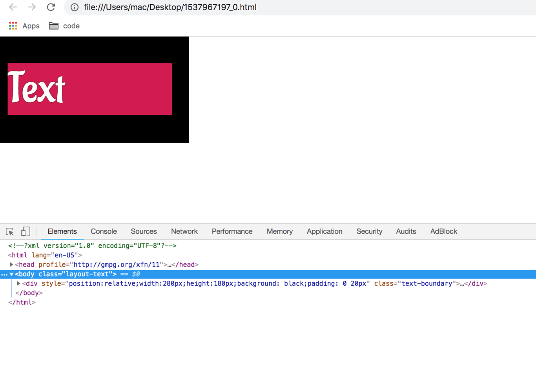Select the body layout-text element line
This screenshot has width=536, height=392.
pyautogui.click(x=63, y=274)
